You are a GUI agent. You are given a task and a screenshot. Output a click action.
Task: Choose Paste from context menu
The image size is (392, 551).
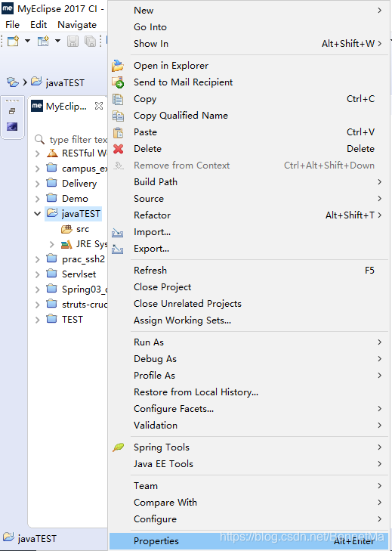[248, 132]
